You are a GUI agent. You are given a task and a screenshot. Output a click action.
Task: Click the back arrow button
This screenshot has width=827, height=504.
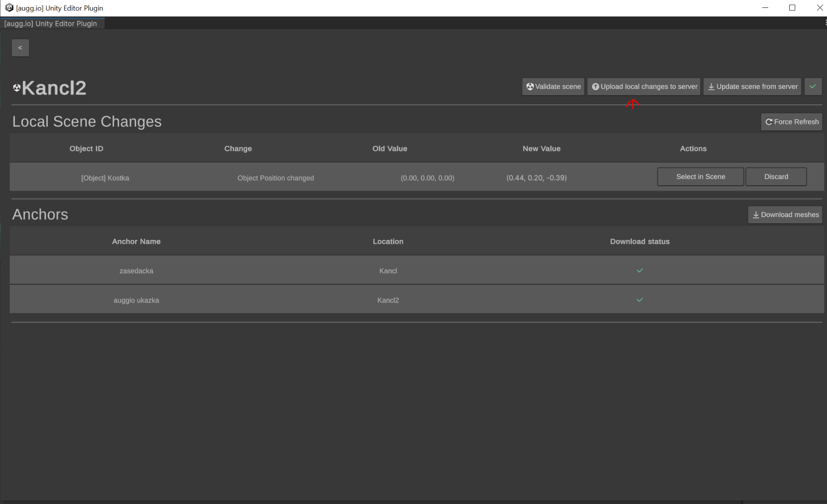(x=20, y=48)
